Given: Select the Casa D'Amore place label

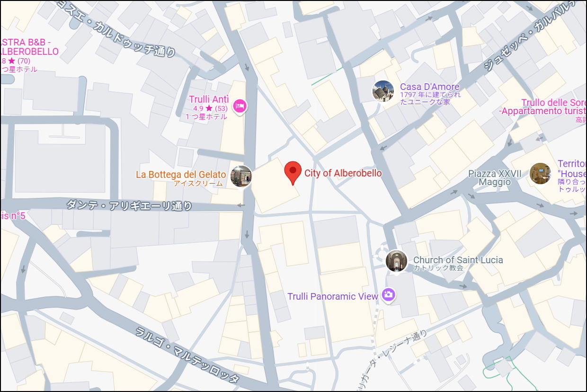Looking at the screenshot, I should (430, 87).
